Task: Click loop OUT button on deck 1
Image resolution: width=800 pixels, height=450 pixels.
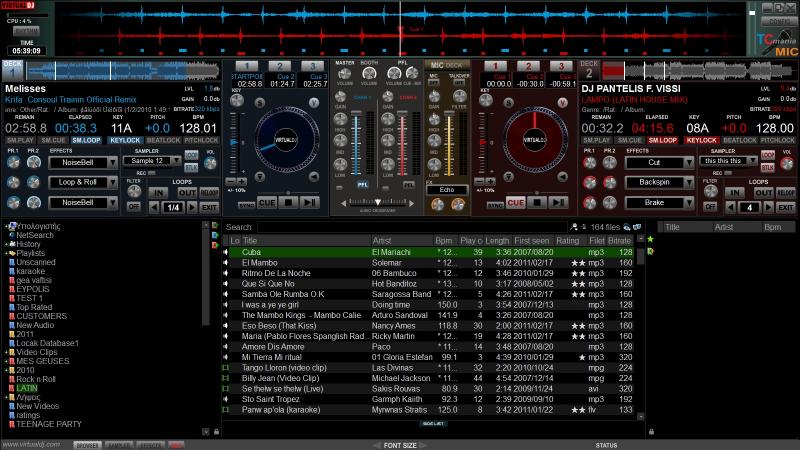Action: pyautogui.click(x=187, y=193)
